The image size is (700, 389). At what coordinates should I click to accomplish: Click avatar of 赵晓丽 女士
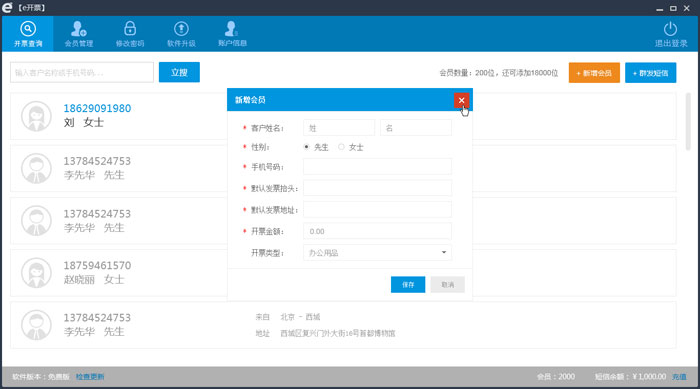point(36,273)
